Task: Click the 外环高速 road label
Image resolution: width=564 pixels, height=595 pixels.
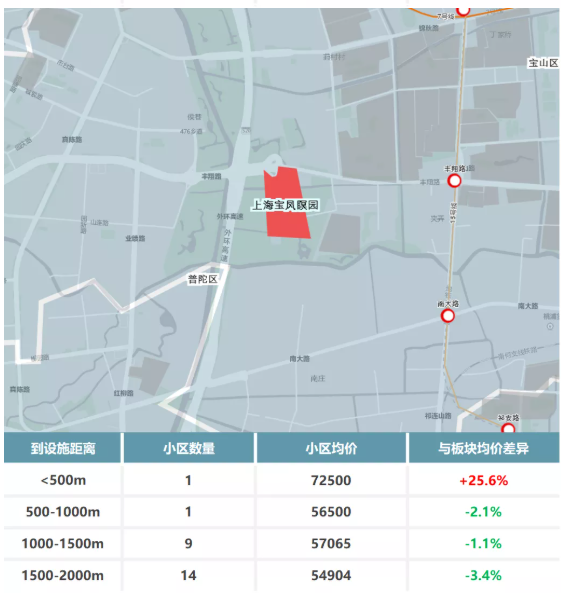Action: [x=230, y=216]
